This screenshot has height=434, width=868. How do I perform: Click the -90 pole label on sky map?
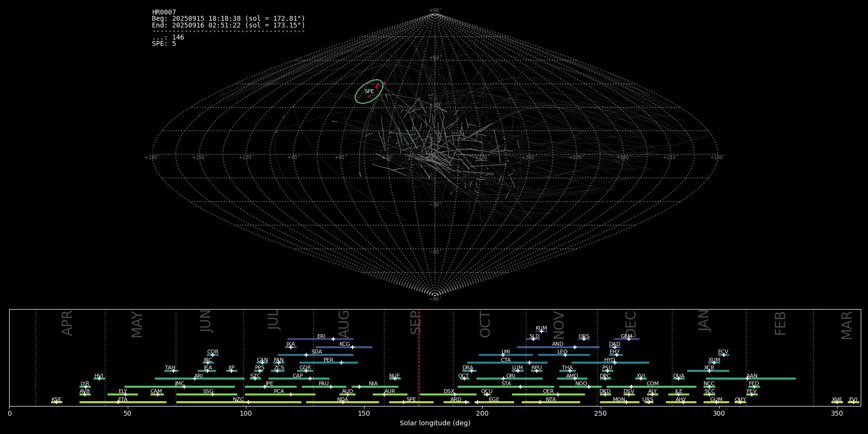coord(435,299)
